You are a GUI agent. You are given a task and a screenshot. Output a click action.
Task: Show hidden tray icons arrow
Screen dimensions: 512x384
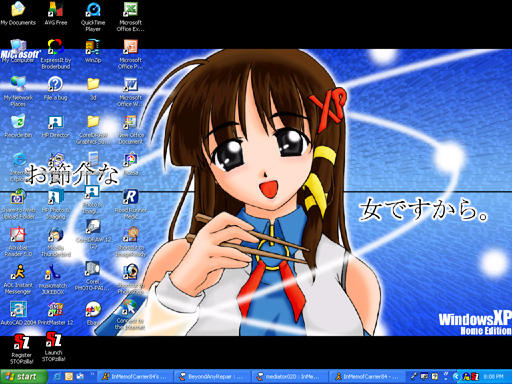tap(455, 377)
